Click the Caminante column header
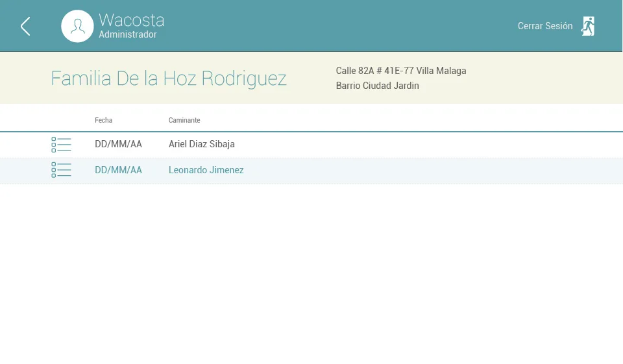This screenshot has width=623, height=364. [x=184, y=120]
